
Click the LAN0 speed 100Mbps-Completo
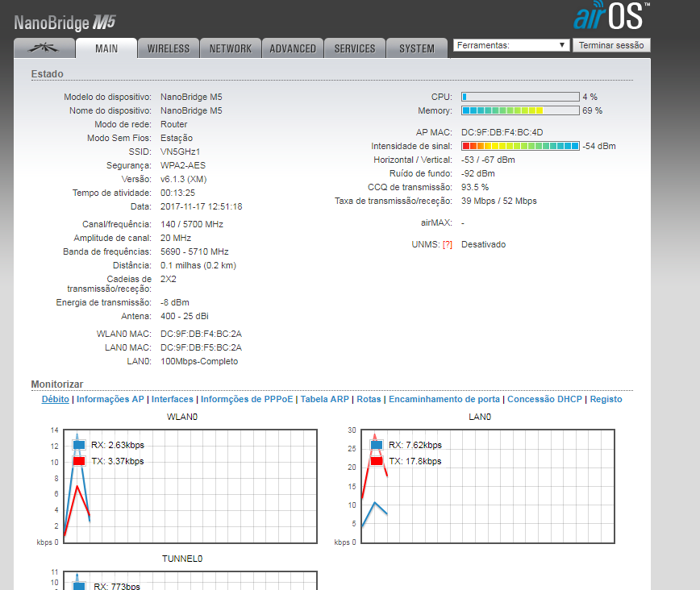[x=199, y=362]
